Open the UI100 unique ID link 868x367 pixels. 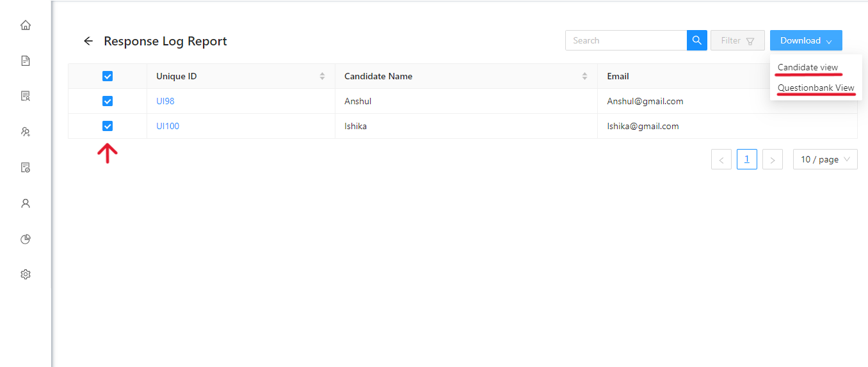click(168, 126)
